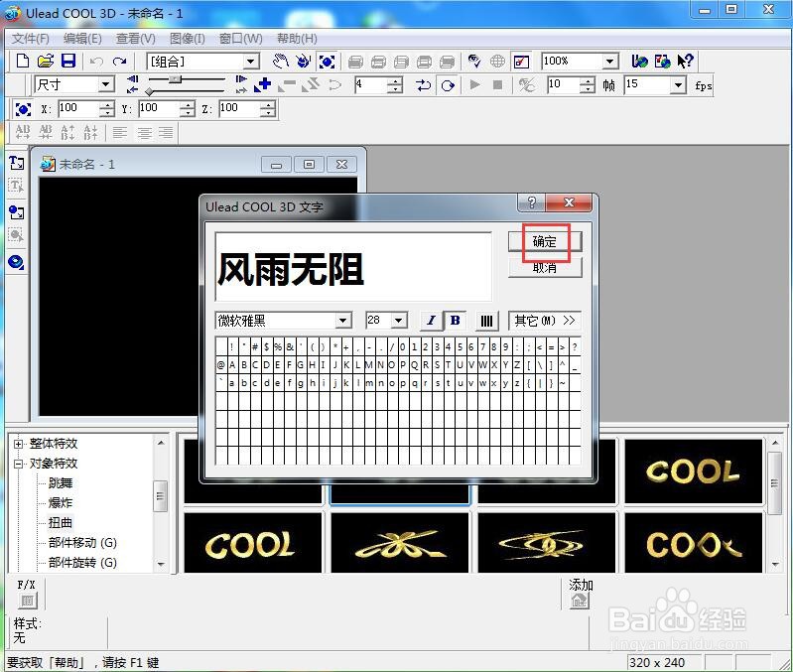Click the Add key frame plus icon
The height and width of the screenshot is (672, 793).
(x=262, y=85)
